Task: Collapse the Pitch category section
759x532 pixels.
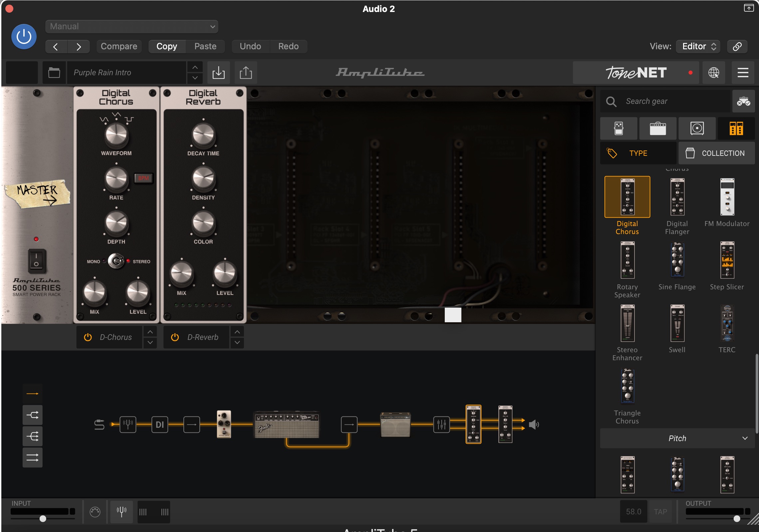Action: pos(677,438)
